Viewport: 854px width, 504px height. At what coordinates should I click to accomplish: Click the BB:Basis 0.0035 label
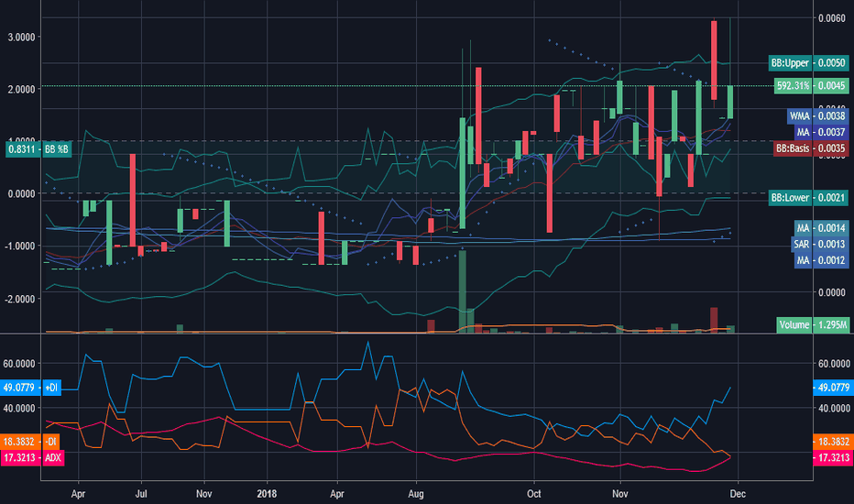pyautogui.click(x=811, y=148)
